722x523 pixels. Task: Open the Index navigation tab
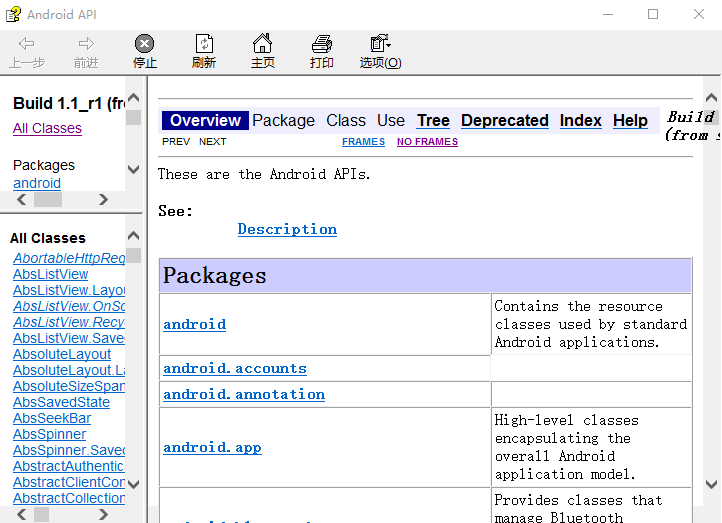580,120
